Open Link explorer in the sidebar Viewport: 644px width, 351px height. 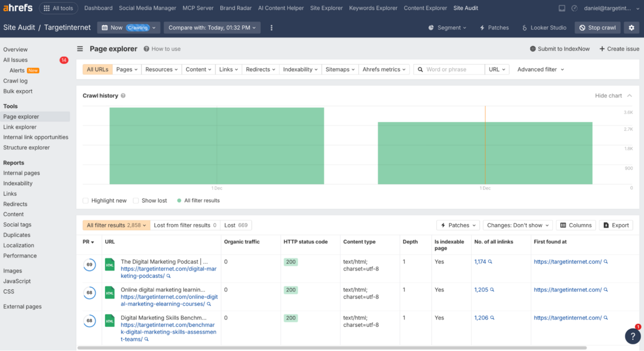pos(20,127)
